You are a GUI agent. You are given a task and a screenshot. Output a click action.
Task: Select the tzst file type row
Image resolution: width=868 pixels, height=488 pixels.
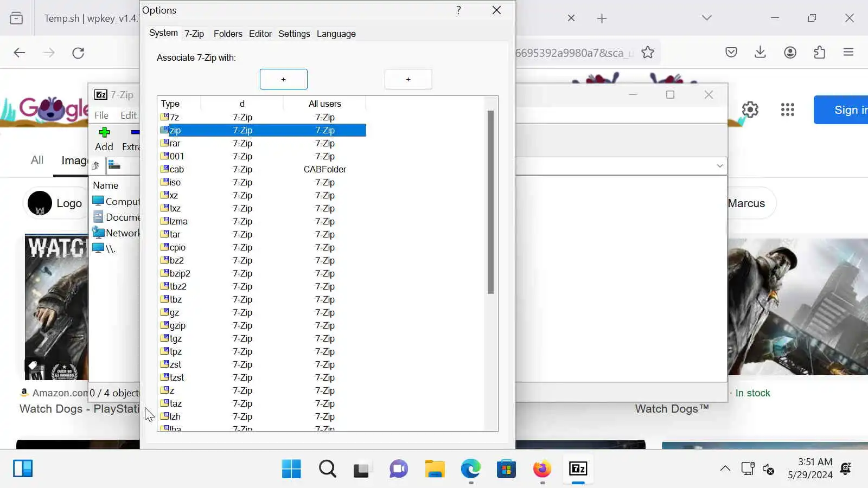coord(263,377)
